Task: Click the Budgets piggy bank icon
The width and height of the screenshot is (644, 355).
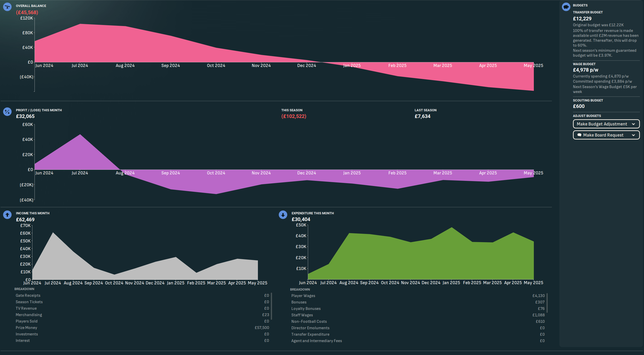Action: point(566,7)
